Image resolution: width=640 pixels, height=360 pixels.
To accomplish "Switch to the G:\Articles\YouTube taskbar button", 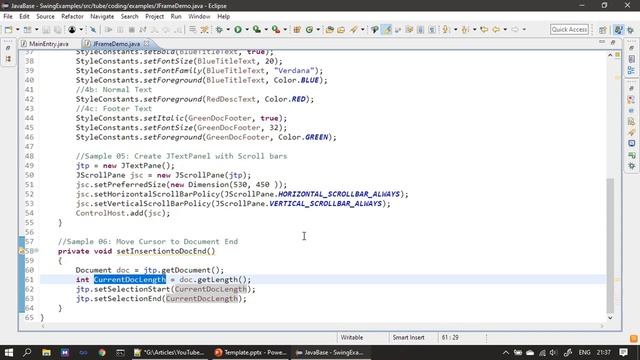I will point(169,352).
